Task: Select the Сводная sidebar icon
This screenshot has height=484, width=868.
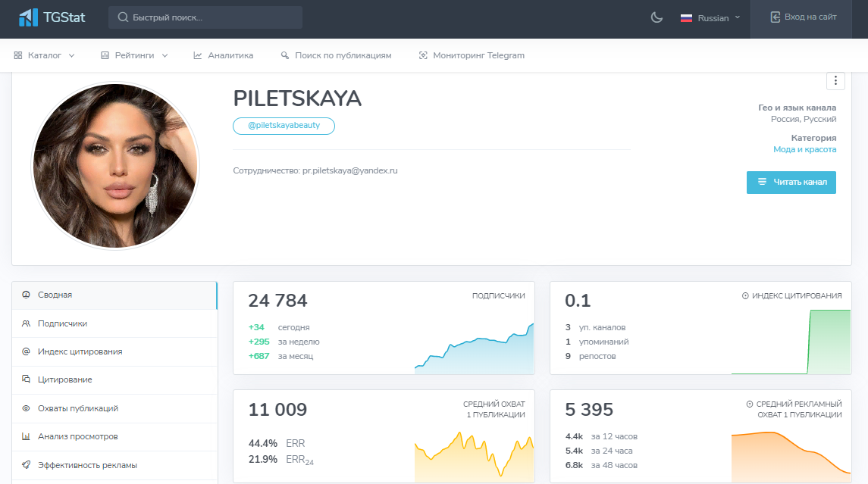Action: point(26,295)
